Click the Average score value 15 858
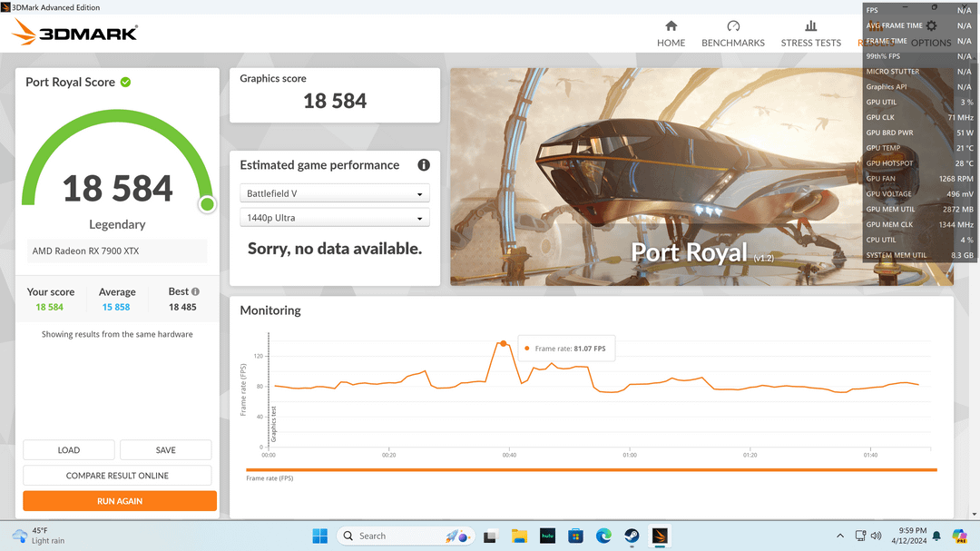The width and height of the screenshot is (980, 551). click(116, 307)
